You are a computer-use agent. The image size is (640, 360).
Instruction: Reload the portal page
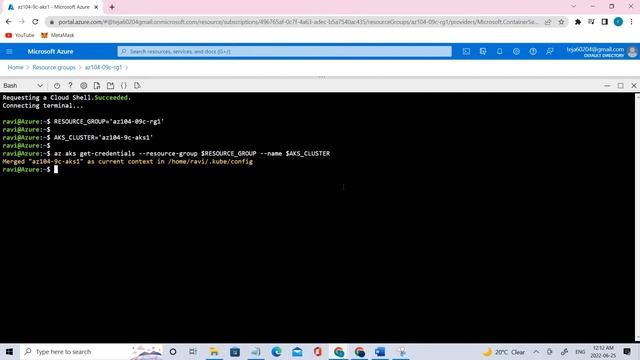click(35, 22)
